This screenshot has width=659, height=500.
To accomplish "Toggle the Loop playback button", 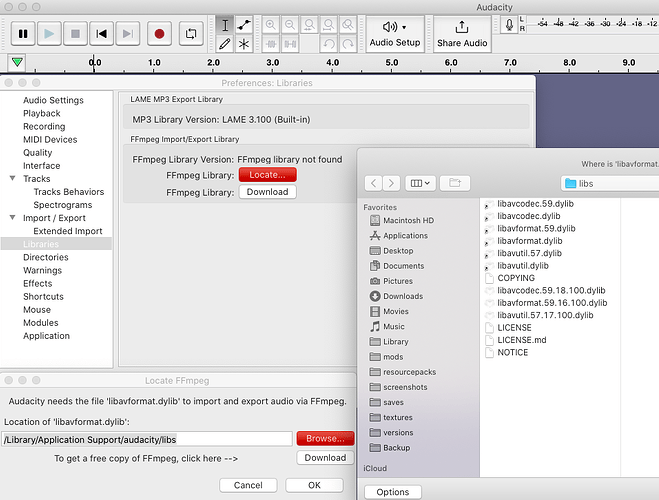I will [x=191, y=34].
